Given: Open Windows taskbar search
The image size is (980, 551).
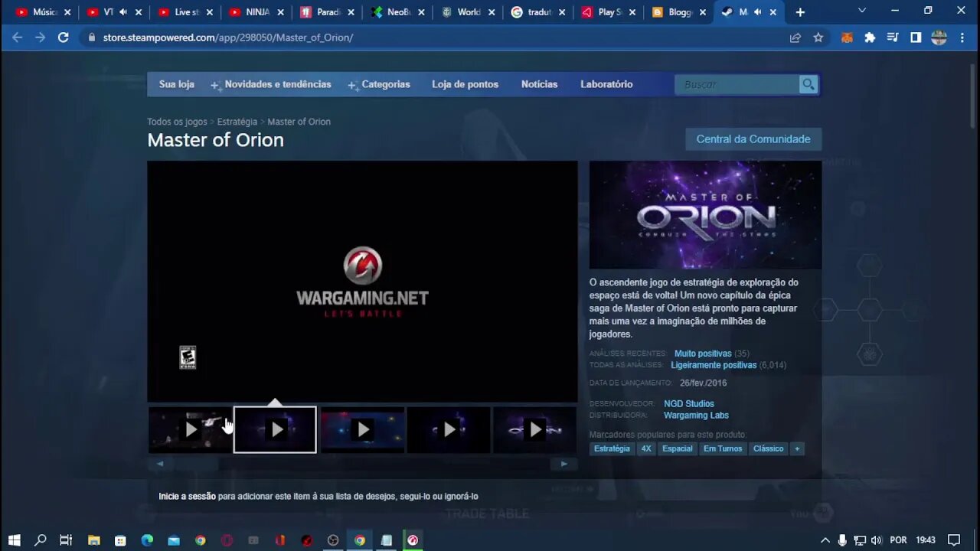Looking at the screenshot, I should (x=41, y=540).
